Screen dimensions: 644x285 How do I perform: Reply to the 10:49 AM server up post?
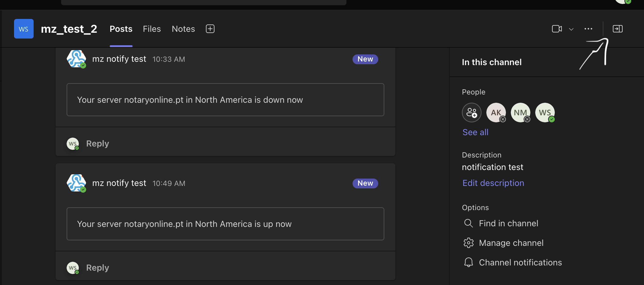coord(97,268)
